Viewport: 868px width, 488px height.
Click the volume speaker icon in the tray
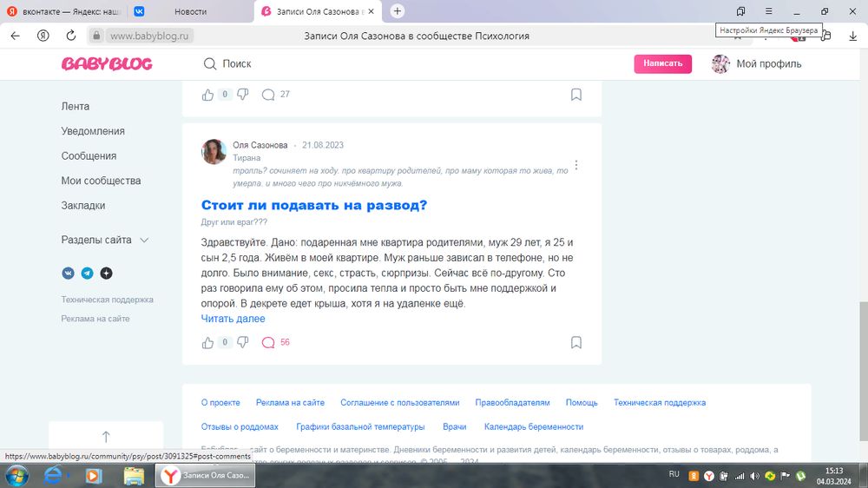pyautogui.click(x=754, y=476)
